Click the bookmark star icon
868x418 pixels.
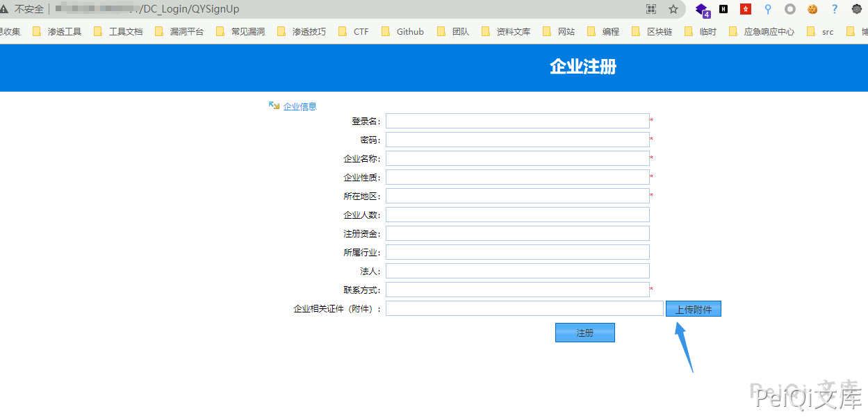(673, 9)
